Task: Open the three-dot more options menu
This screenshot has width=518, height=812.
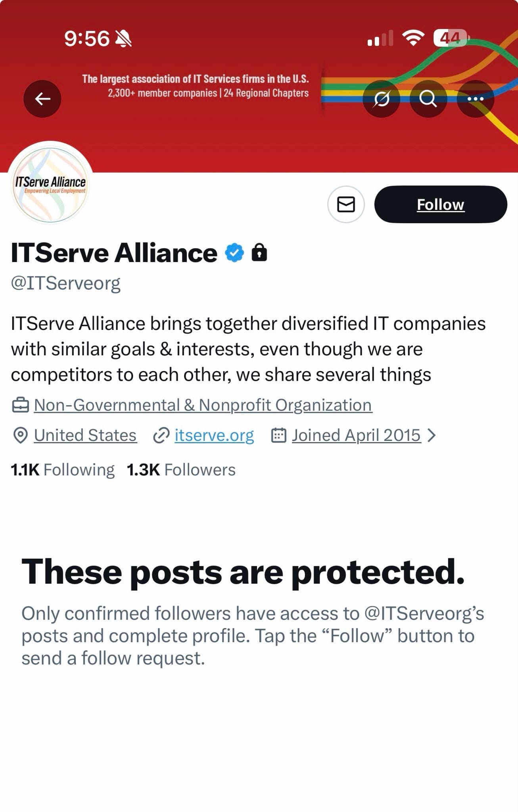Action: (x=475, y=99)
